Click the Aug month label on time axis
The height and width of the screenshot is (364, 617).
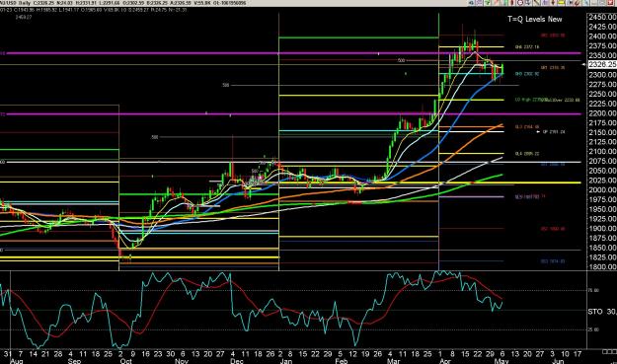(16, 361)
